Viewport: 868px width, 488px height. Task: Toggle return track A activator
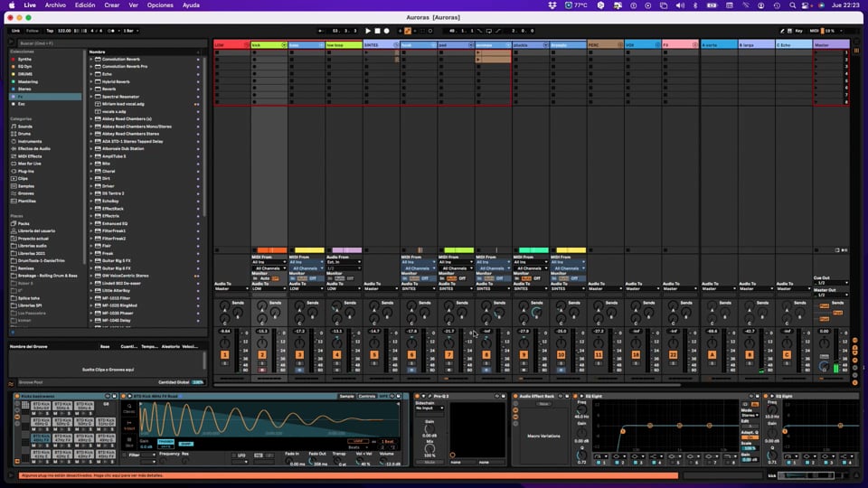712,354
